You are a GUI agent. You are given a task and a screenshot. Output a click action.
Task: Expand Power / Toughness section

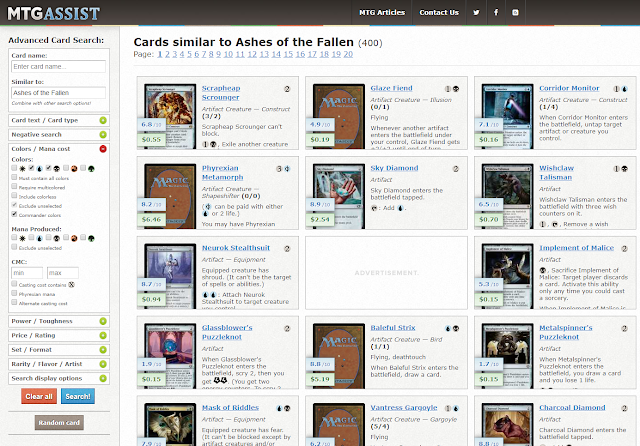tap(59, 321)
